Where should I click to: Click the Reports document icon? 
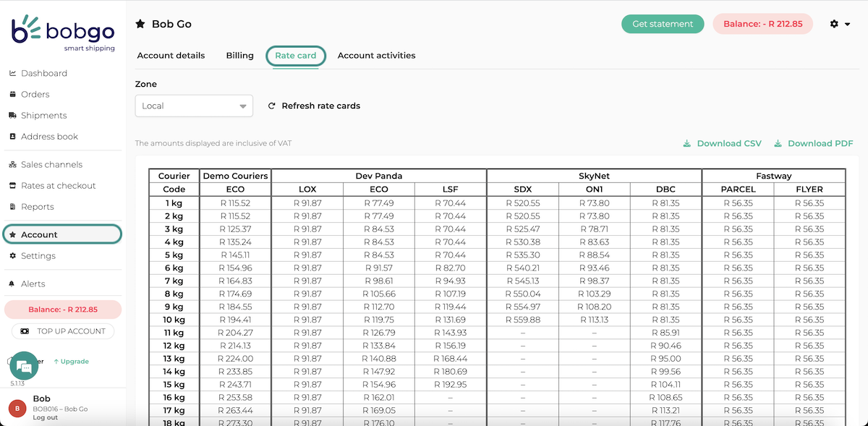[13, 206]
